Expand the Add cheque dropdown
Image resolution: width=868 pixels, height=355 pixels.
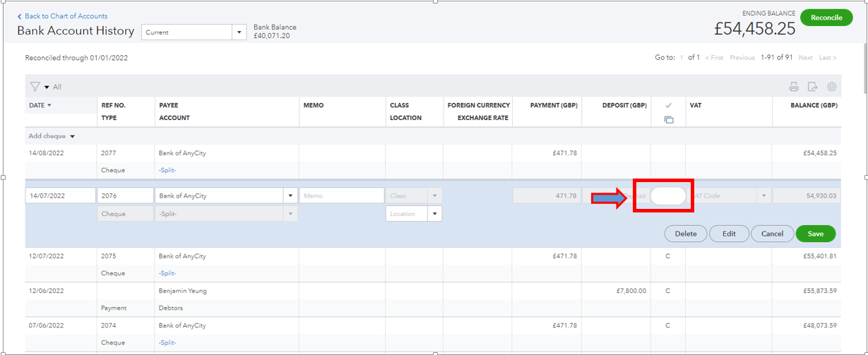[x=72, y=136]
